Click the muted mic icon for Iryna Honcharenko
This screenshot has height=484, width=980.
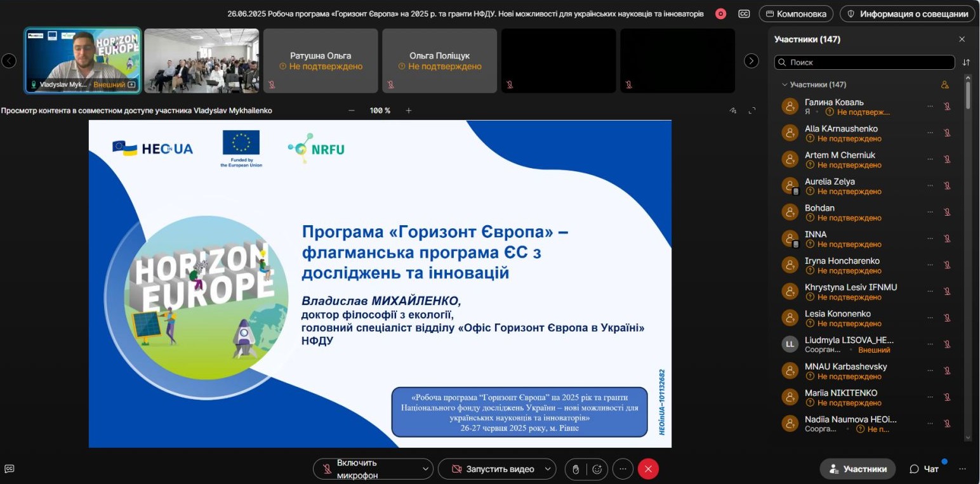(x=947, y=265)
